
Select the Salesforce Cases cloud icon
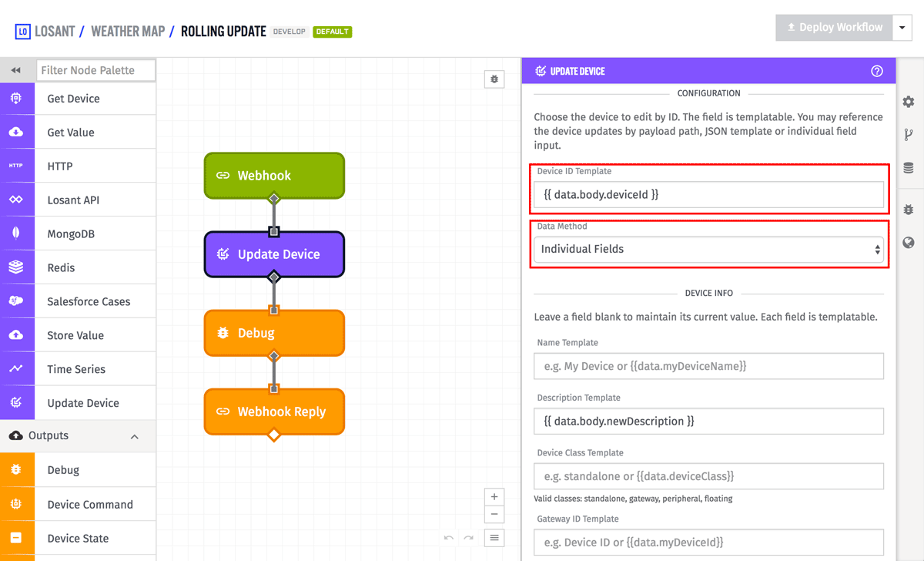tap(17, 301)
